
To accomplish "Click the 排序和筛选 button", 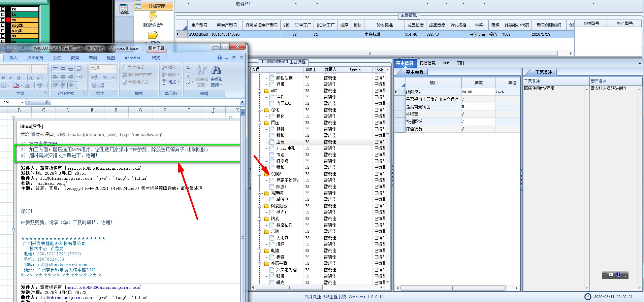I will [202, 76].
